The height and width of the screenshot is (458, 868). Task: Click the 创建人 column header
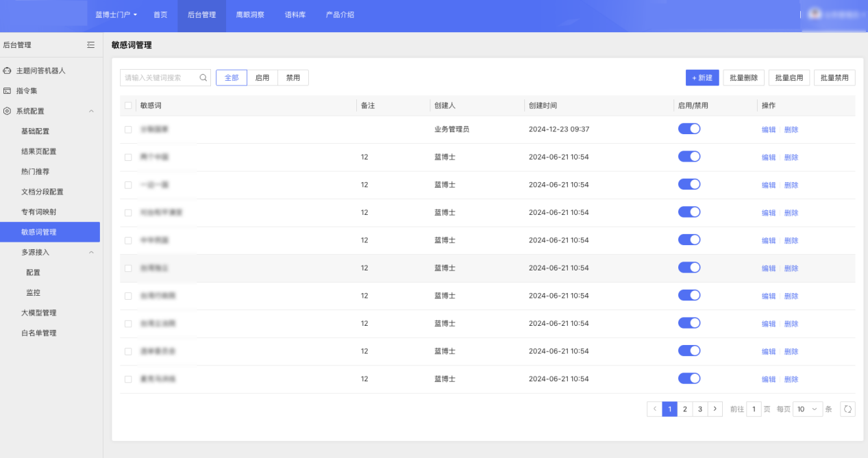(445, 105)
